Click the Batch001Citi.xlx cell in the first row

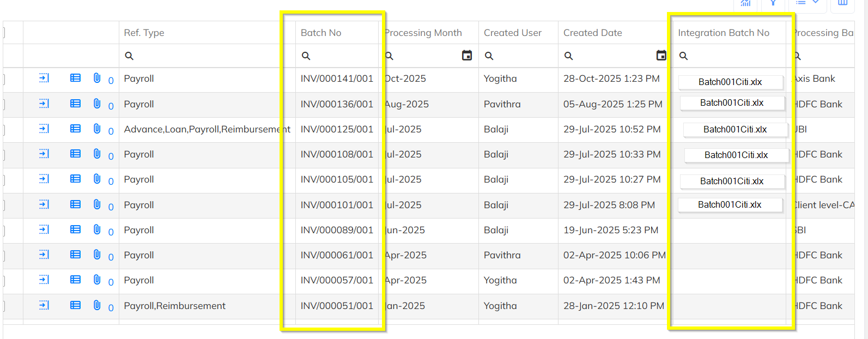(730, 82)
